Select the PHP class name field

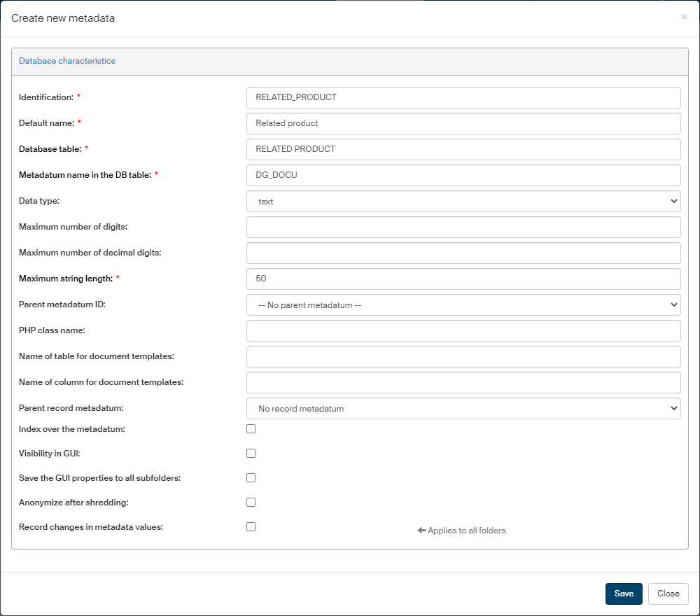463,330
